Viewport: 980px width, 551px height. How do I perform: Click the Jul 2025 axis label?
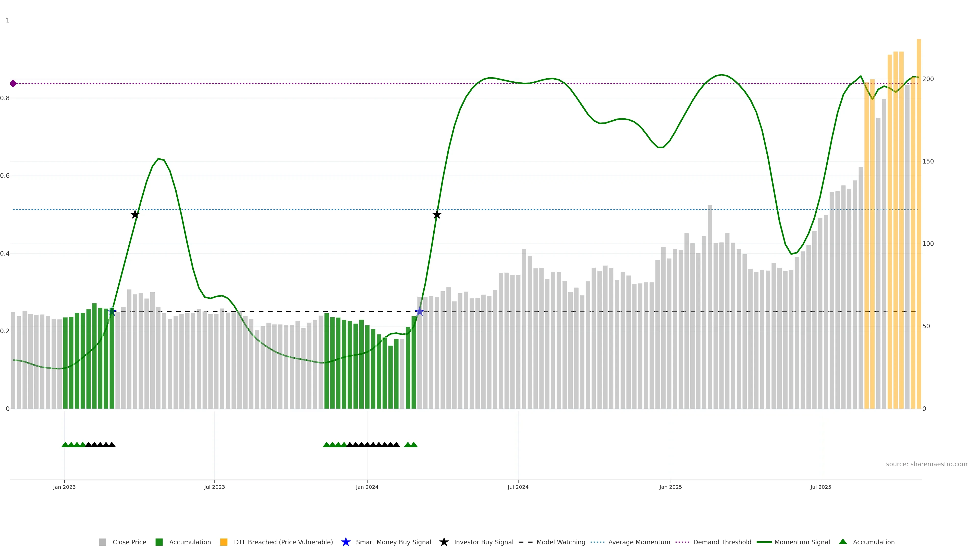pyautogui.click(x=820, y=487)
